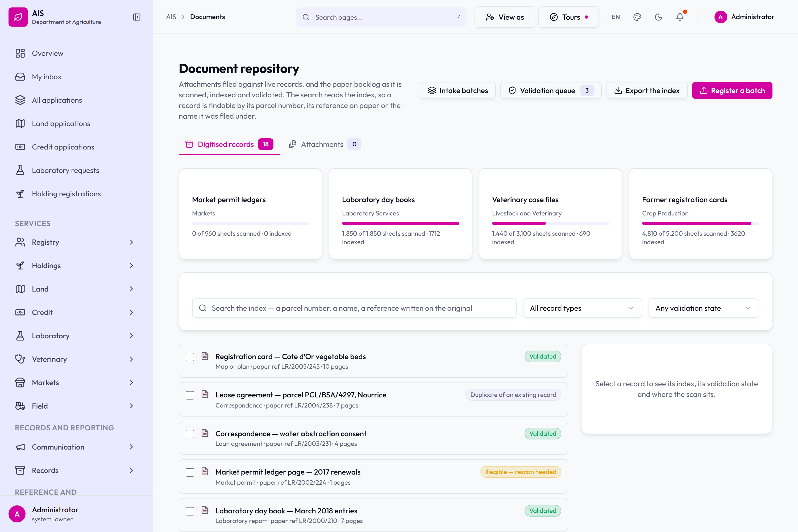Collapse the sidebar with the panel icon
The height and width of the screenshot is (532, 798).
pos(137,17)
